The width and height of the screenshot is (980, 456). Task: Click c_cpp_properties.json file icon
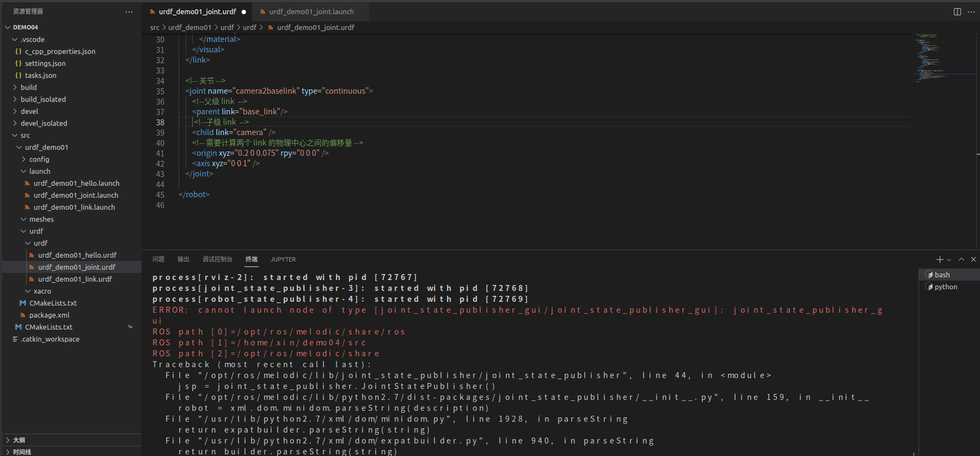pos(19,51)
